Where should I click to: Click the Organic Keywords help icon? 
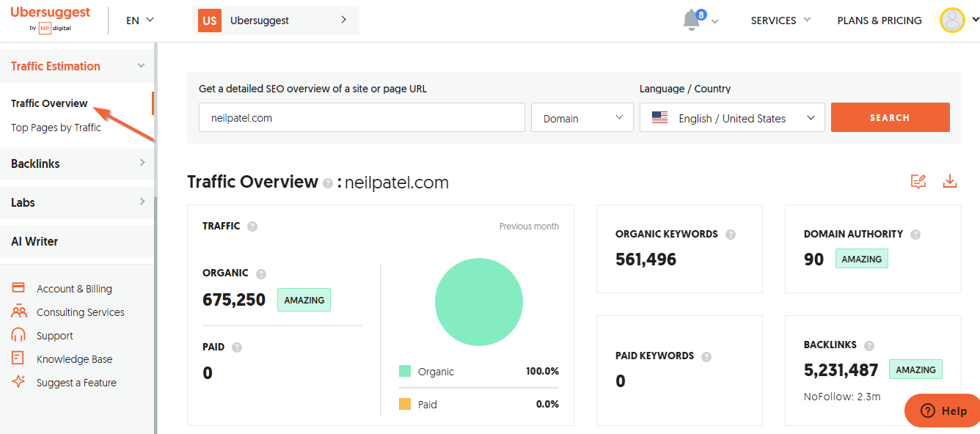coord(731,235)
